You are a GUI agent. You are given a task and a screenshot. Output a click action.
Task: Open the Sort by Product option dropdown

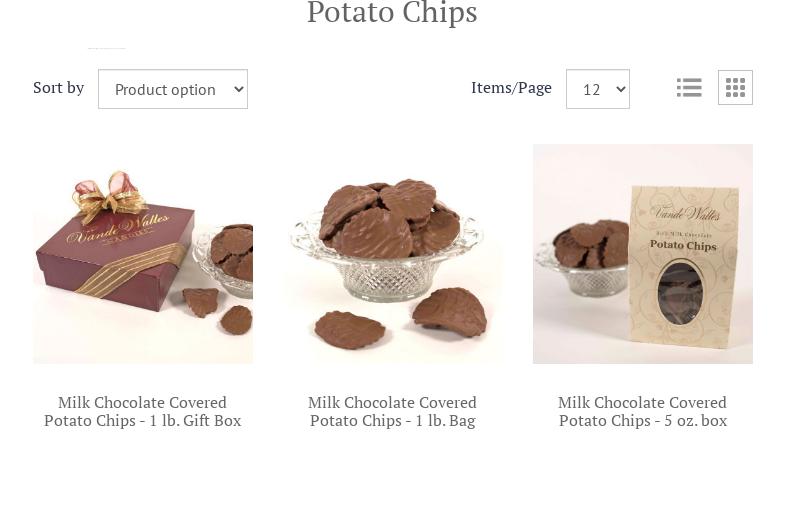click(x=173, y=89)
